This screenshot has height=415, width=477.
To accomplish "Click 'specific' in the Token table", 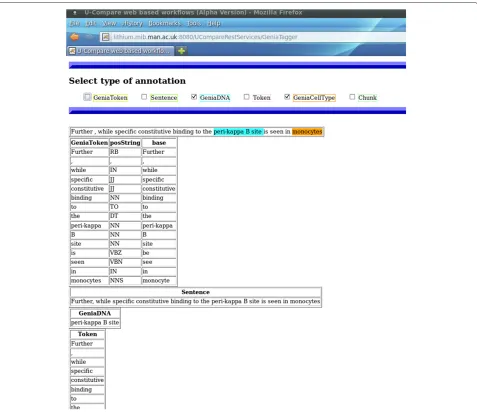I will click(87, 371).
